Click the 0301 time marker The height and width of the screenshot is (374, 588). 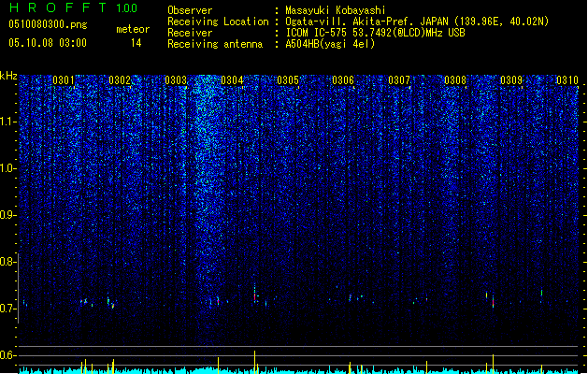click(64, 80)
